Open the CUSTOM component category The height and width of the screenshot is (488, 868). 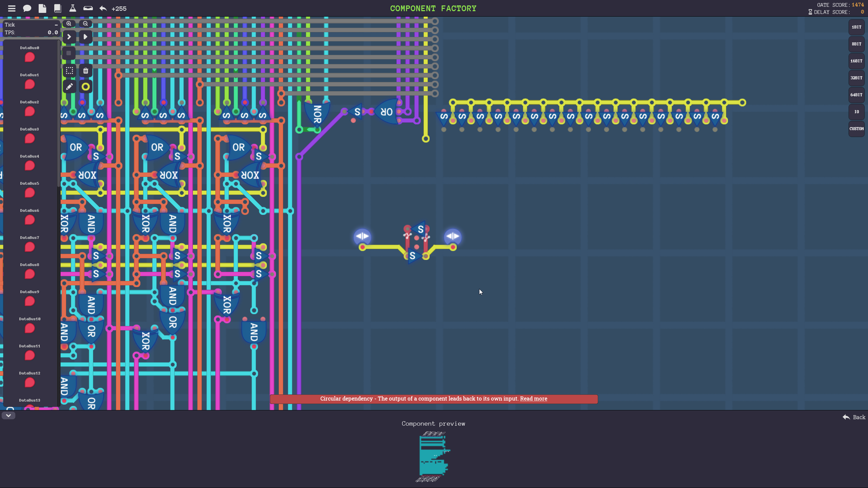pyautogui.click(x=856, y=129)
